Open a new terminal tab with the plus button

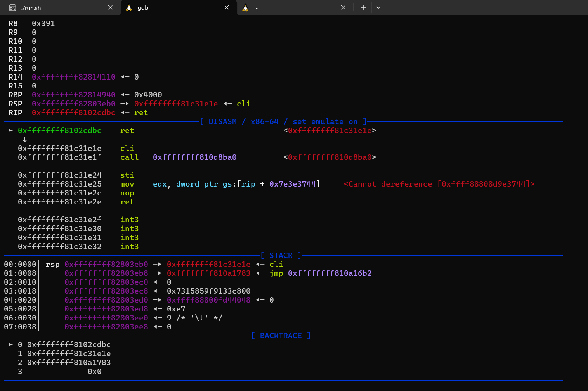[363, 7]
